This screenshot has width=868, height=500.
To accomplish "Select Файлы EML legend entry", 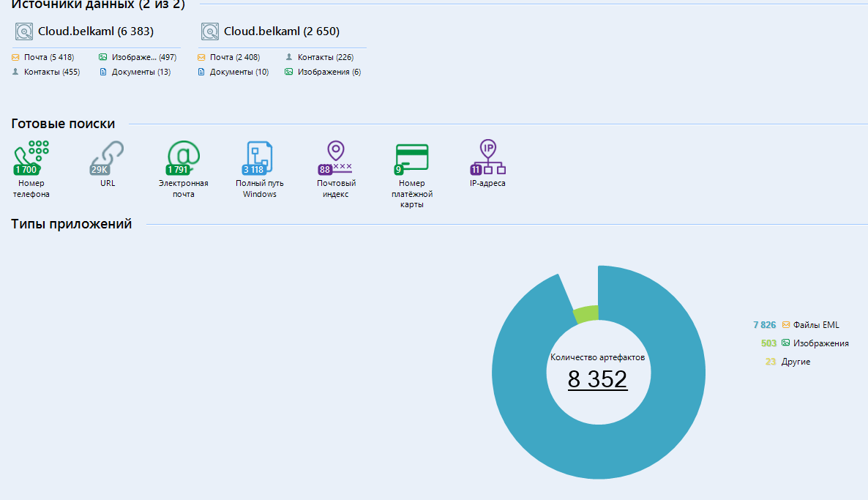I will [816, 325].
